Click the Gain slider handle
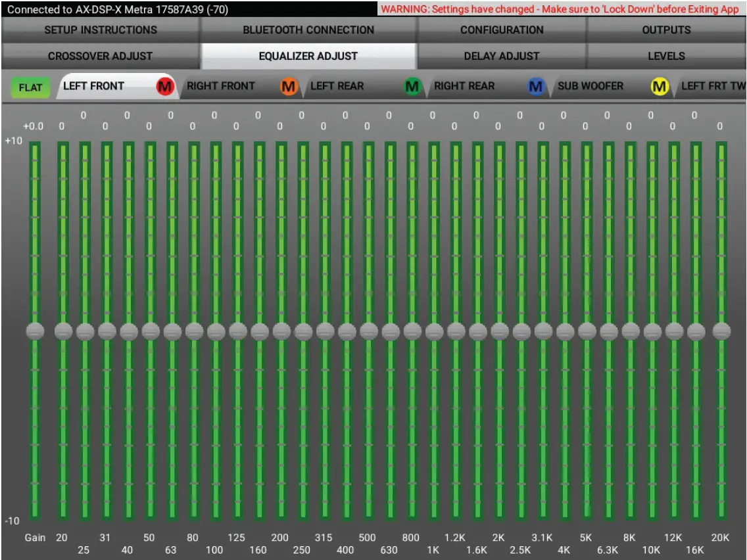This screenshot has width=747, height=560. (36, 332)
